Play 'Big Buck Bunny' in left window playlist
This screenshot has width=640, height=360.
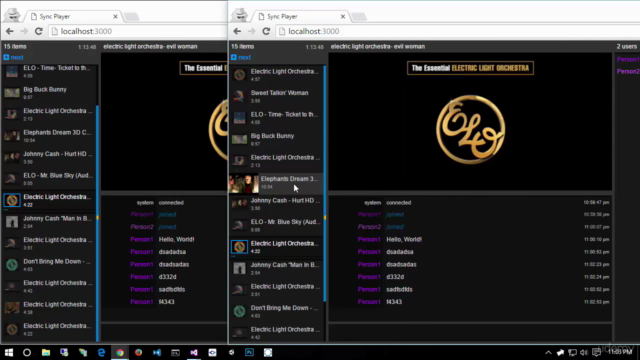point(49,93)
